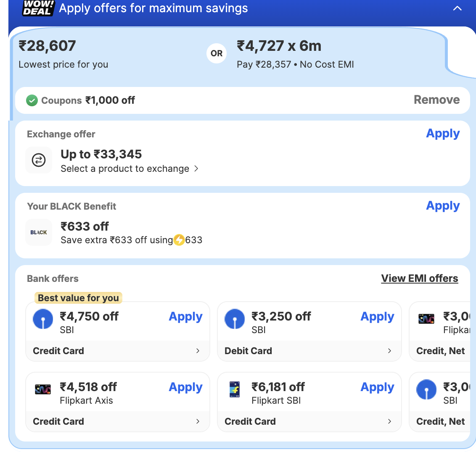Apply the Exchange offer
This screenshot has width=476, height=452.
(443, 134)
